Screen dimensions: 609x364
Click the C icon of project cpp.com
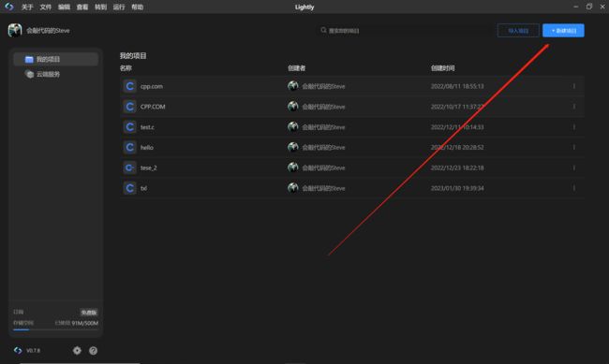(129, 86)
